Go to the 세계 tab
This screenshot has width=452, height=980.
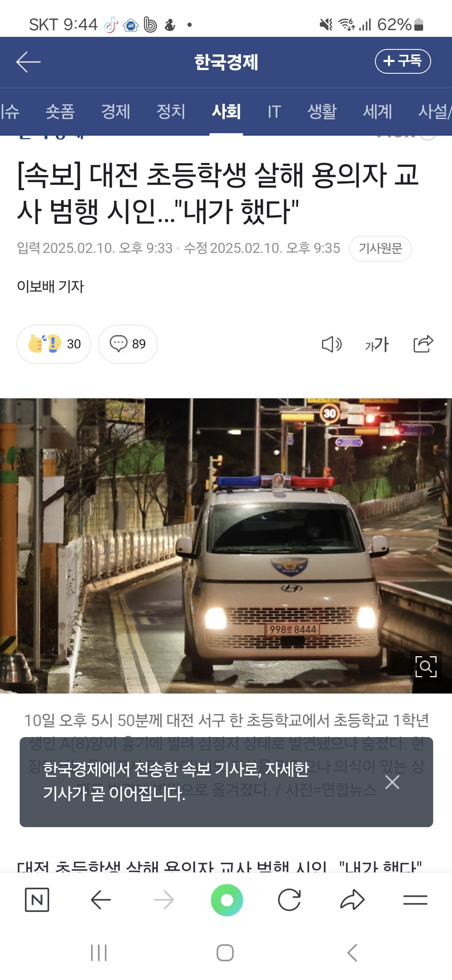click(x=378, y=111)
